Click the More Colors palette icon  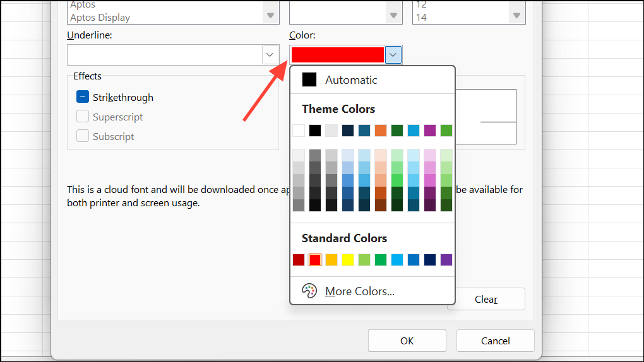click(x=309, y=291)
